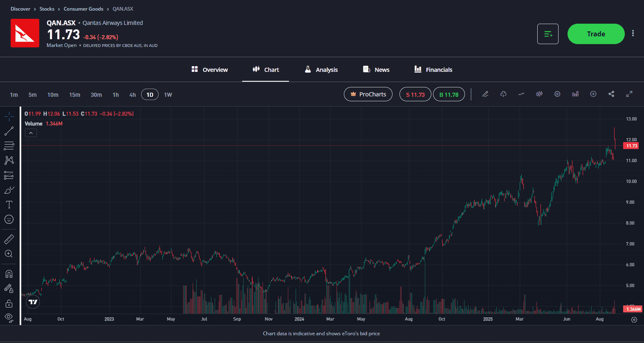Select the 5m timeframe
This screenshot has width=644, height=343.
point(33,95)
